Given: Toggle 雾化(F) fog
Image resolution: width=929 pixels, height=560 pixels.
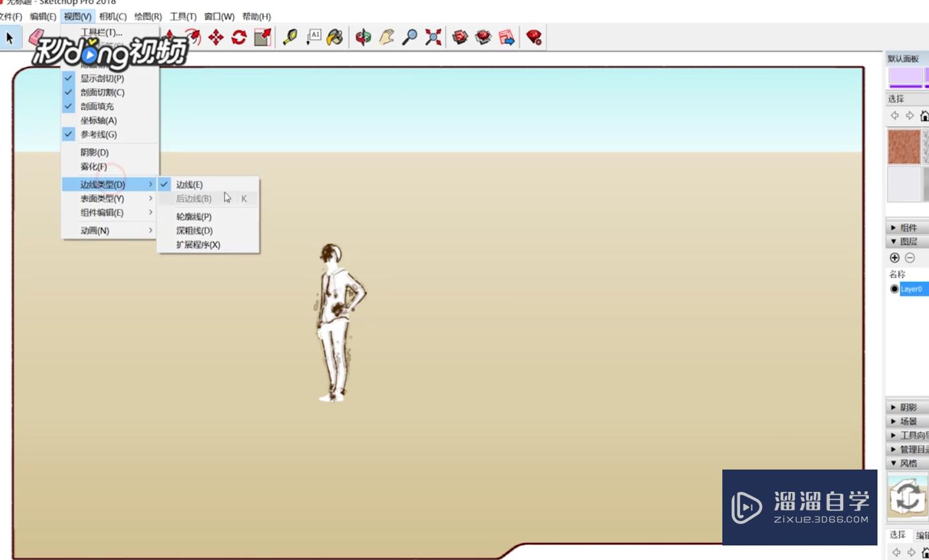Looking at the screenshot, I should (x=110, y=166).
